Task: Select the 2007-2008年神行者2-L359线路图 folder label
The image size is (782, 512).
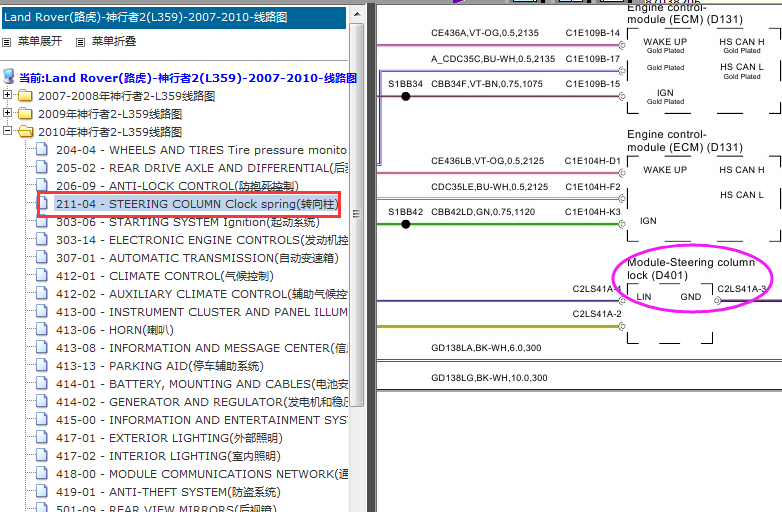Action: [x=127, y=96]
